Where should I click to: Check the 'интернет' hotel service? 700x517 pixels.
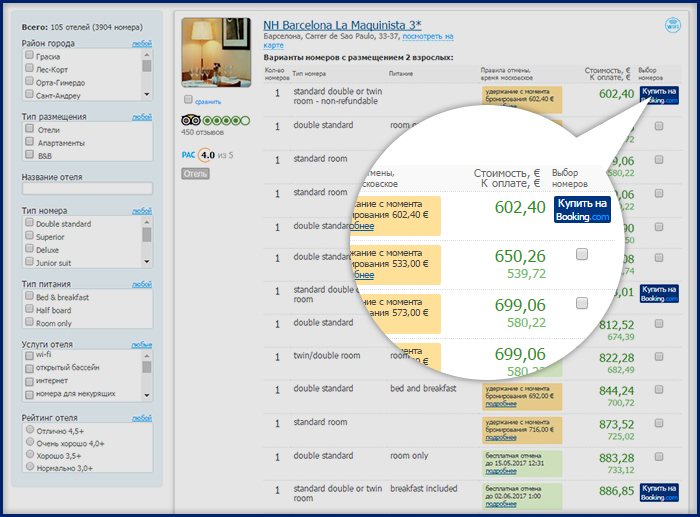click(x=29, y=382)
